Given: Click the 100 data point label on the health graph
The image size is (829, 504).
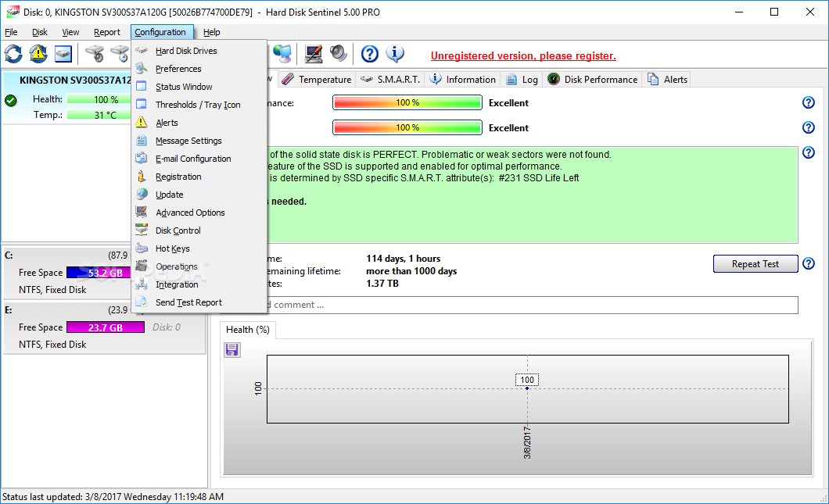Looking at the screenshot, I should tap(527, 380).
